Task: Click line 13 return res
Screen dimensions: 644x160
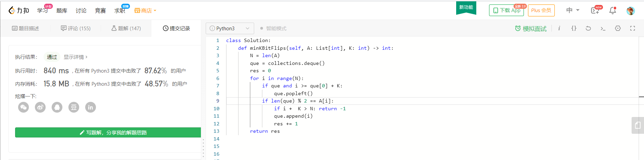Action: 265,131
